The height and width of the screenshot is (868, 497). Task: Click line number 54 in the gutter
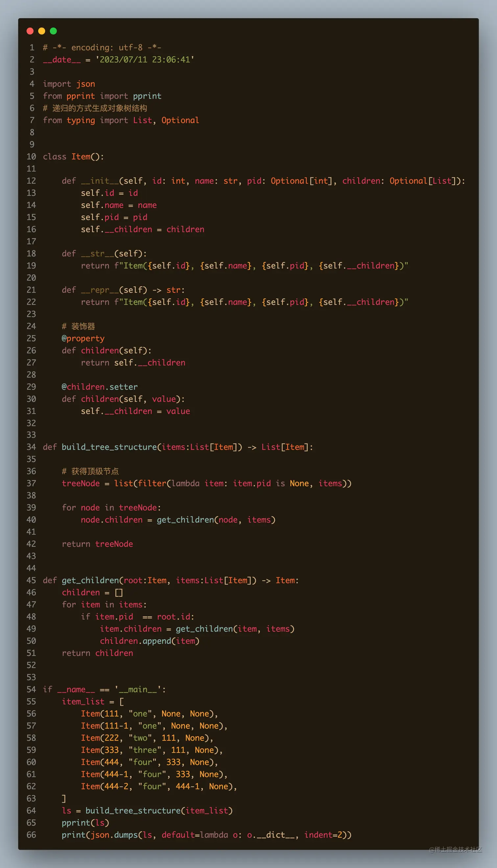pyautogui.click(x=31, y=689)
